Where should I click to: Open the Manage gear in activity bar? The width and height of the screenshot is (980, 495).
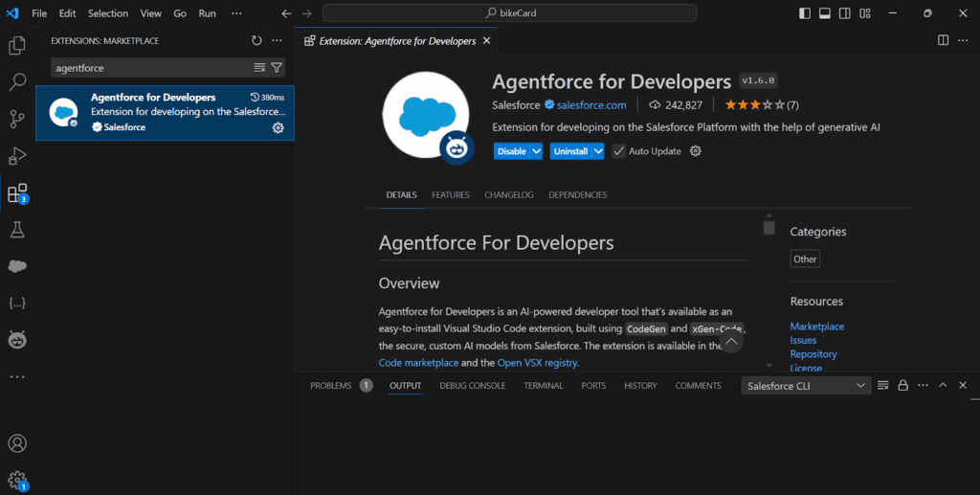(17, 481)
